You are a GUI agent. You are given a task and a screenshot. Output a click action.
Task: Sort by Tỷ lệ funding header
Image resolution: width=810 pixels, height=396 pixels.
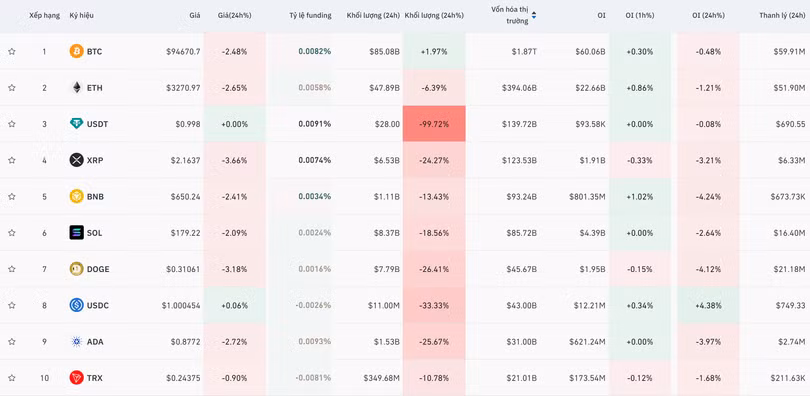(310, 15)
